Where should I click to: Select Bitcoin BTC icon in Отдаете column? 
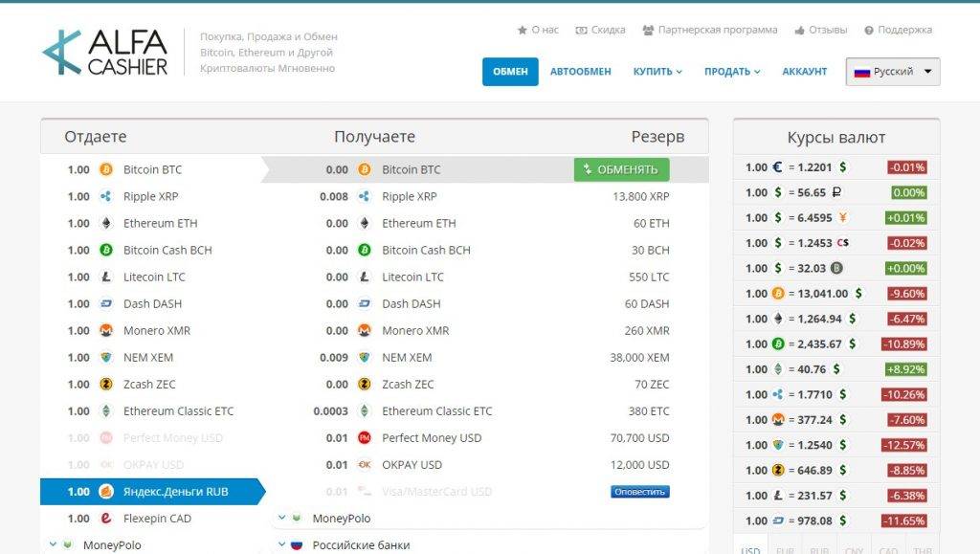pos(106,169)
